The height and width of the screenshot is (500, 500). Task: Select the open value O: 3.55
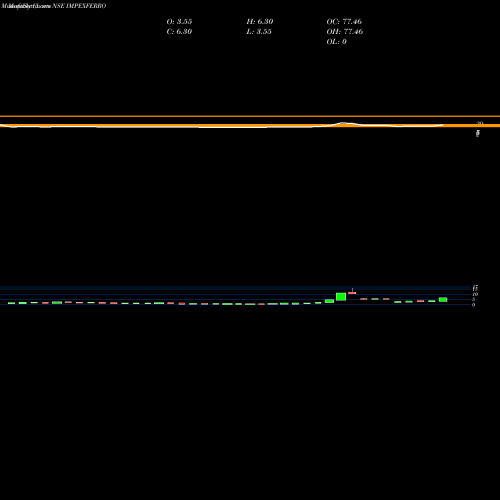(x=179, y=21)
